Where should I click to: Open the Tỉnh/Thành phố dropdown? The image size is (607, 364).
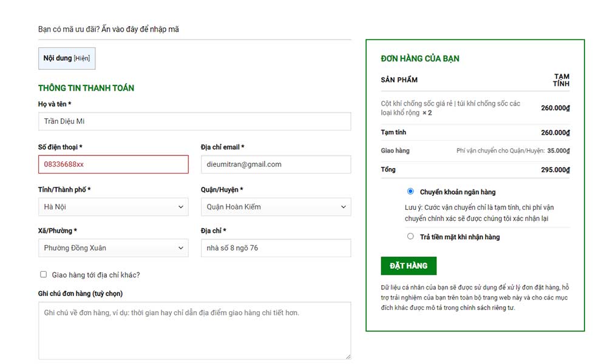coord(113,206)
